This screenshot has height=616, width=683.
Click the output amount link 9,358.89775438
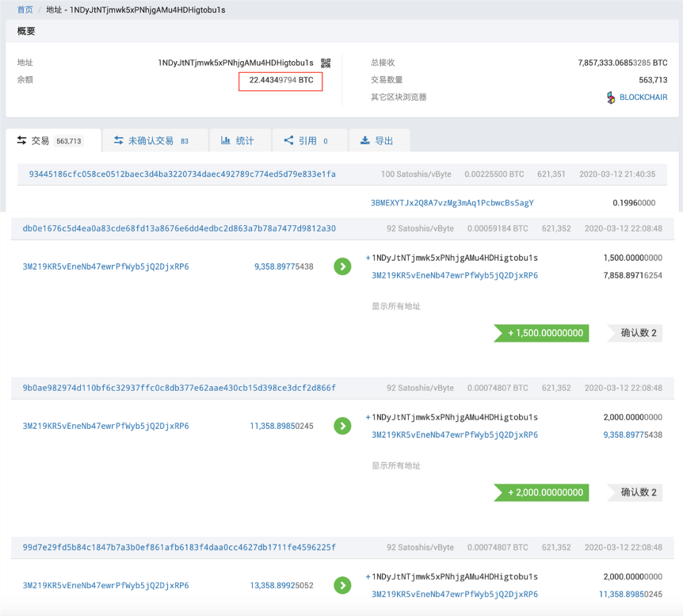coord(632,435)
